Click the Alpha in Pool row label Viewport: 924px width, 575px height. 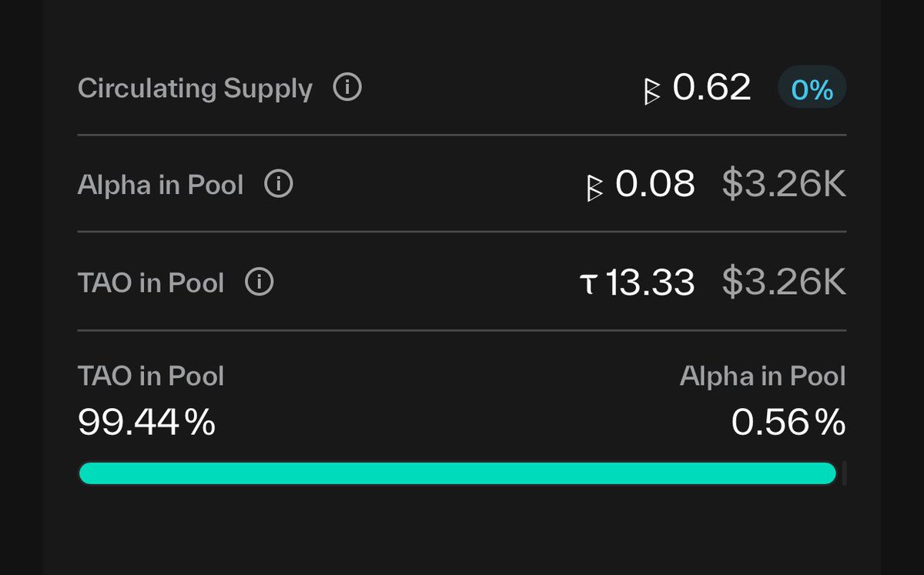tap(160, 185)
